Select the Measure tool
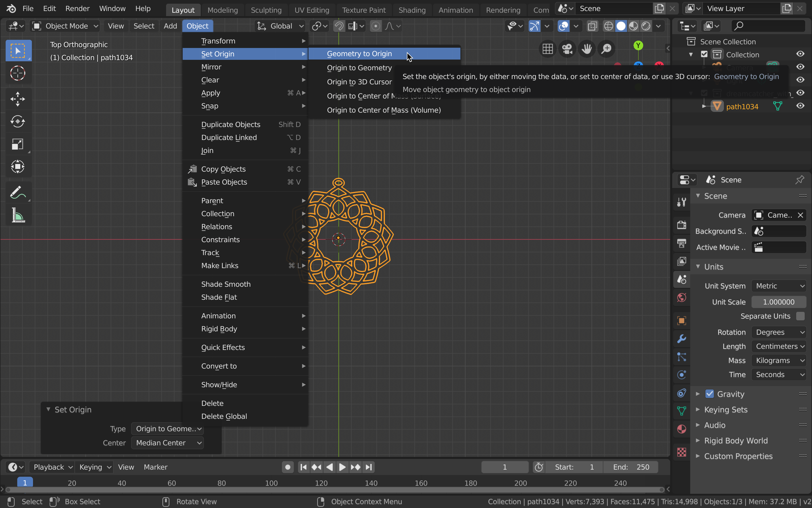This screenshot has width=812, height=508. (x=18, y=215)
